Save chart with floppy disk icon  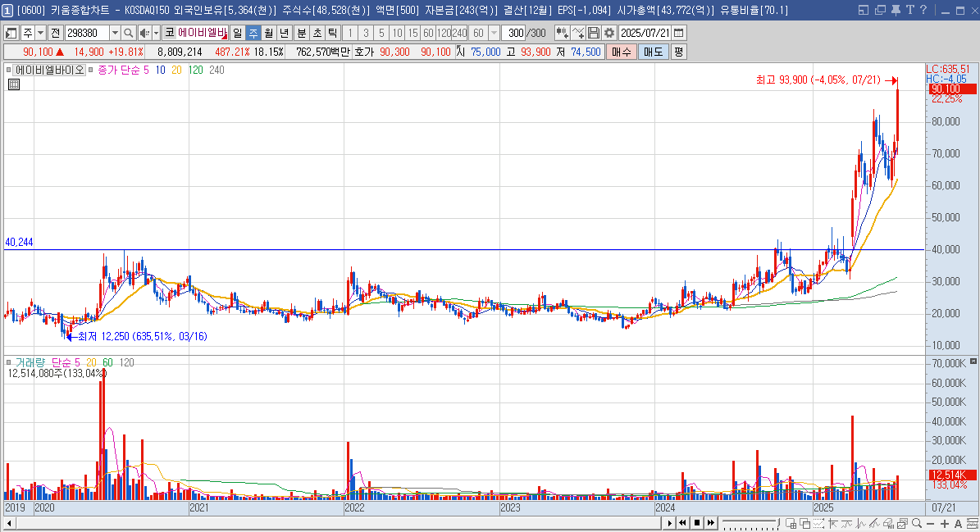pos(594,33)
